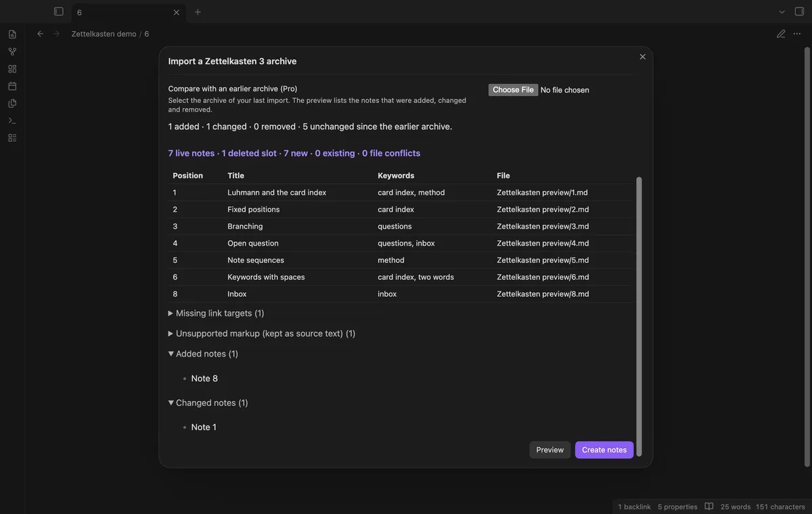
Task: Navigate back with the left arrow
Action: (x=40, y=34)
